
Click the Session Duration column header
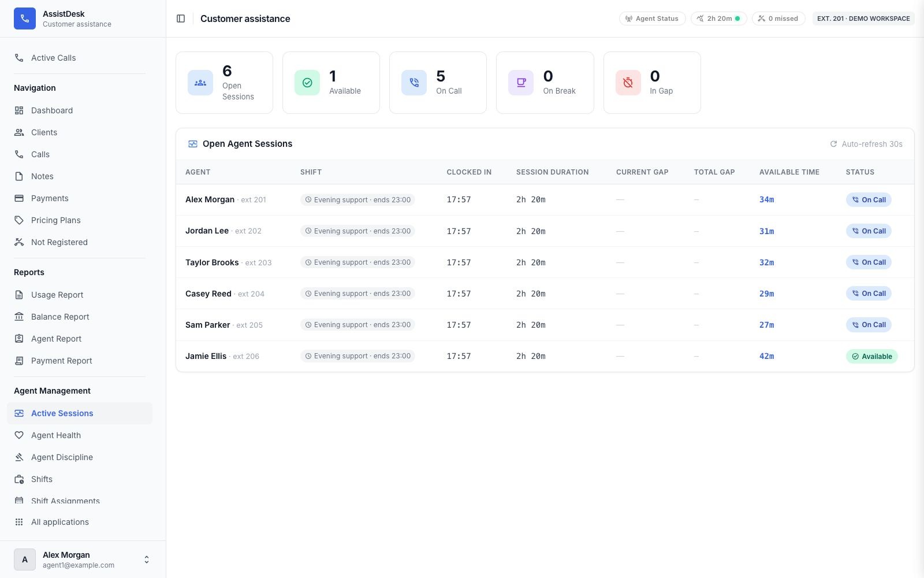coord(552,172)
